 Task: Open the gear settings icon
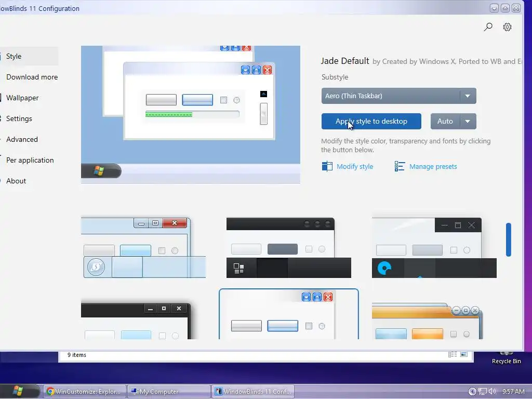pos(507,27)
